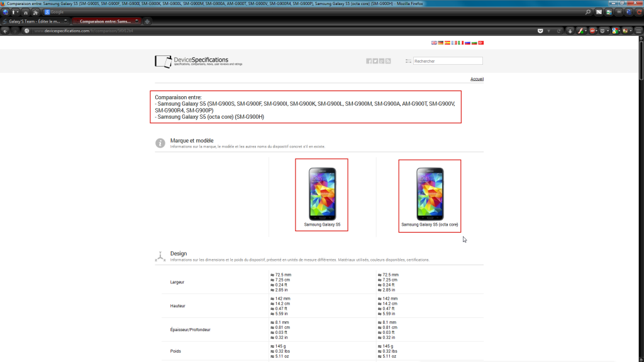Switch site language to Turkish flag

tap(481, 43)
